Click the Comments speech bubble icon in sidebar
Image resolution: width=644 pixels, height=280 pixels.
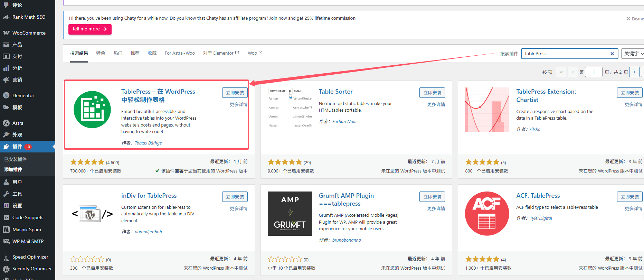(x=6, y=5)
